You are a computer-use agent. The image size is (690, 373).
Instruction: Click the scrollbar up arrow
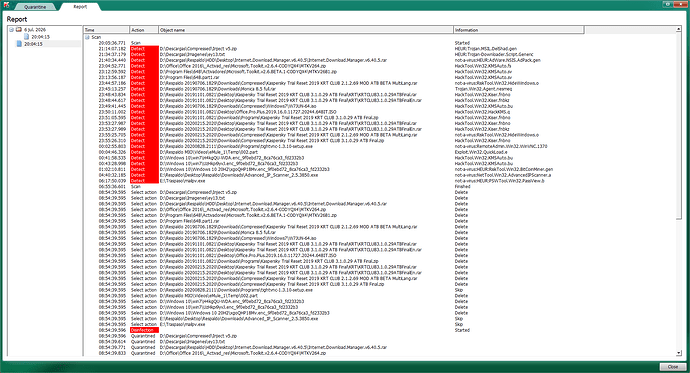[x=679, y=29]
